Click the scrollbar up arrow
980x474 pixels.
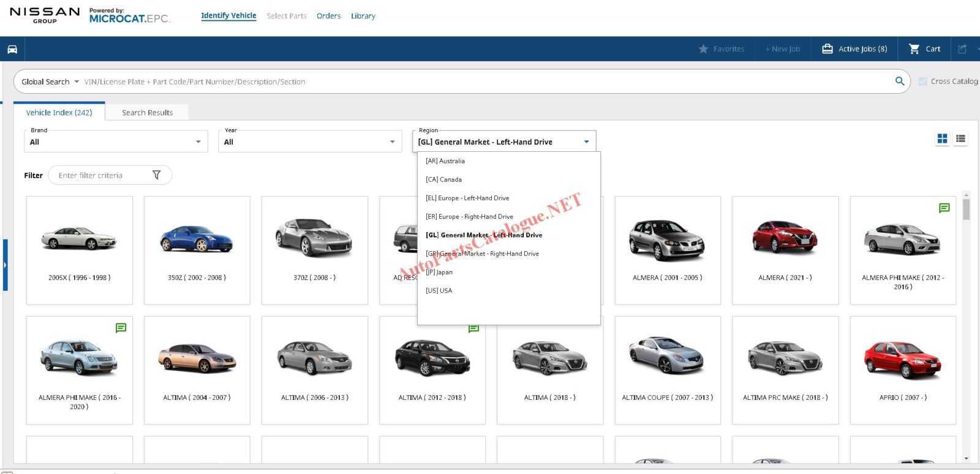(967, 195)
